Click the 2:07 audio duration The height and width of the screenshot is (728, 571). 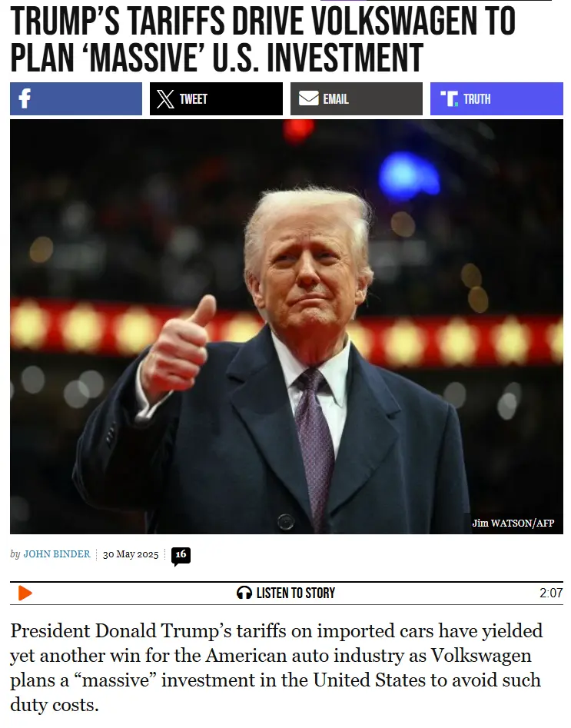pos(551,593)
